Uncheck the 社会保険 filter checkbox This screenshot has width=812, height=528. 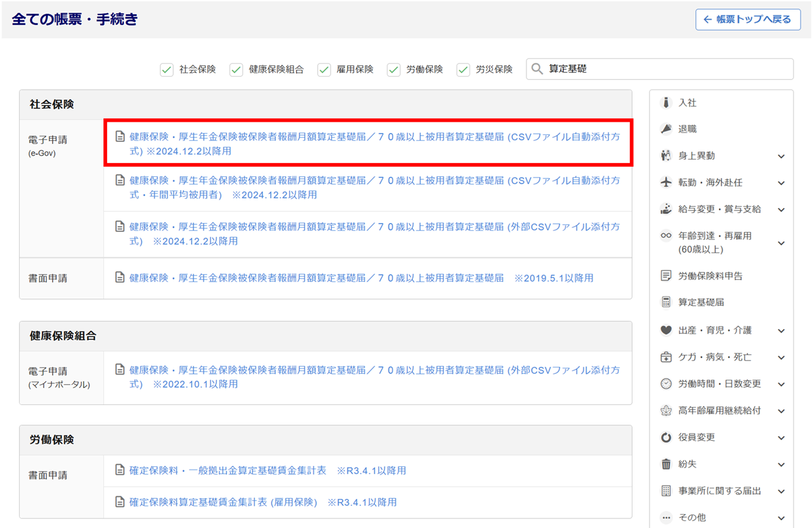(x=167, y=70)
